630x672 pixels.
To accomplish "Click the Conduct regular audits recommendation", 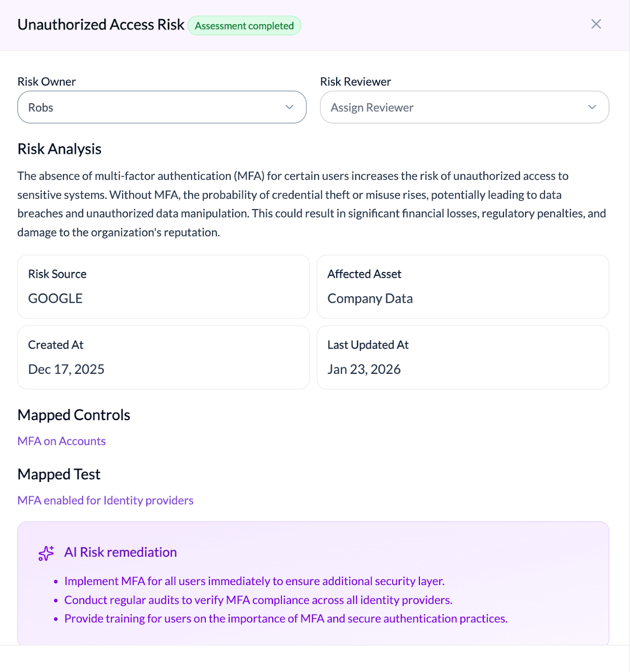I will [258, 600].
